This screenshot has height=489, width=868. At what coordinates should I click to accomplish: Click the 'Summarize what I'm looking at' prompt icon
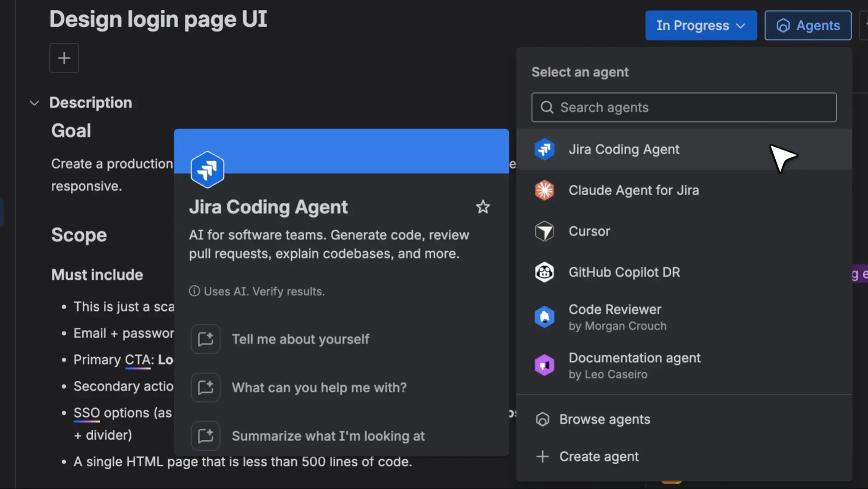click(206, 436)
